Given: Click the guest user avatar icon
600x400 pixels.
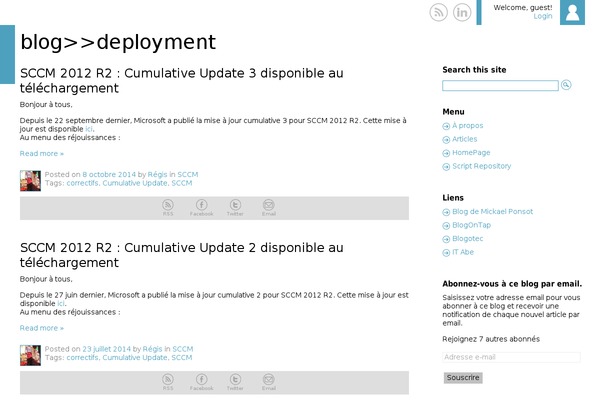Looking at the screenshot, I should [572, 12].
